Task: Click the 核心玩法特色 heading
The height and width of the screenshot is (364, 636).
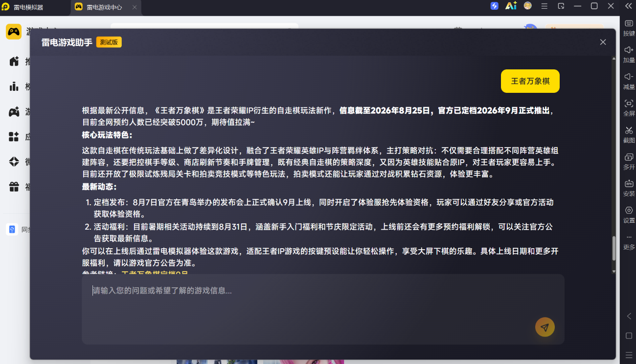Action: click(x=107, y=135)
